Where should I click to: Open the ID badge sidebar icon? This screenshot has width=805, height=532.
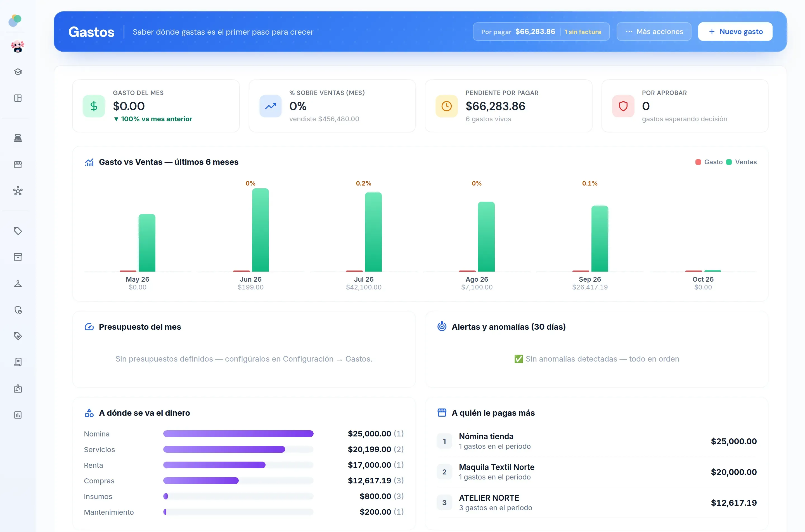point(18,389)
